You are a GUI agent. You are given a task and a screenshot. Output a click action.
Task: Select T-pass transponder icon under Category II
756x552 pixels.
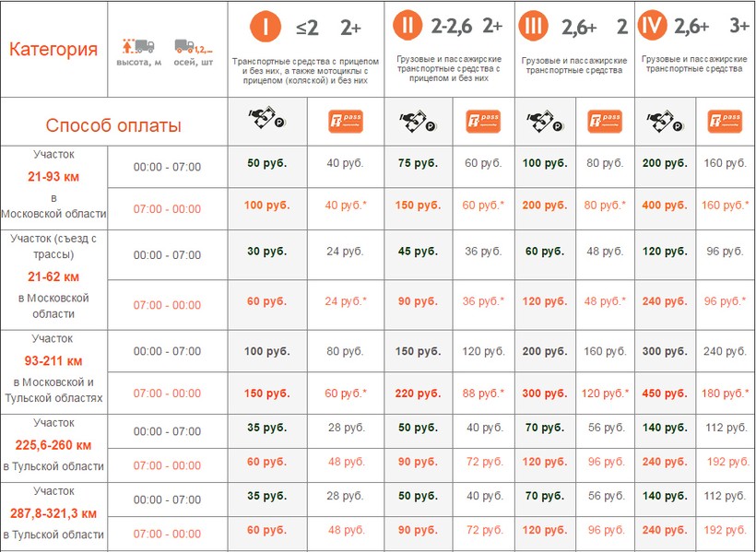(483, 121)
